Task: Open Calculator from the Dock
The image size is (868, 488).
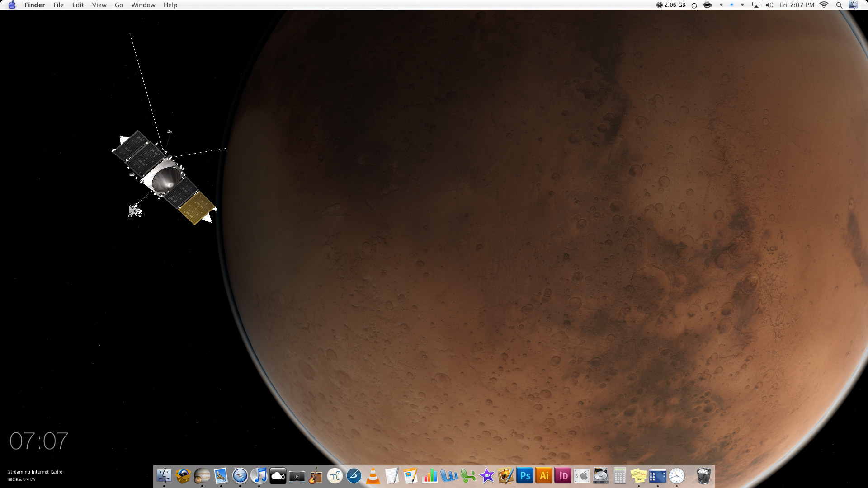Action: point(620,476)
